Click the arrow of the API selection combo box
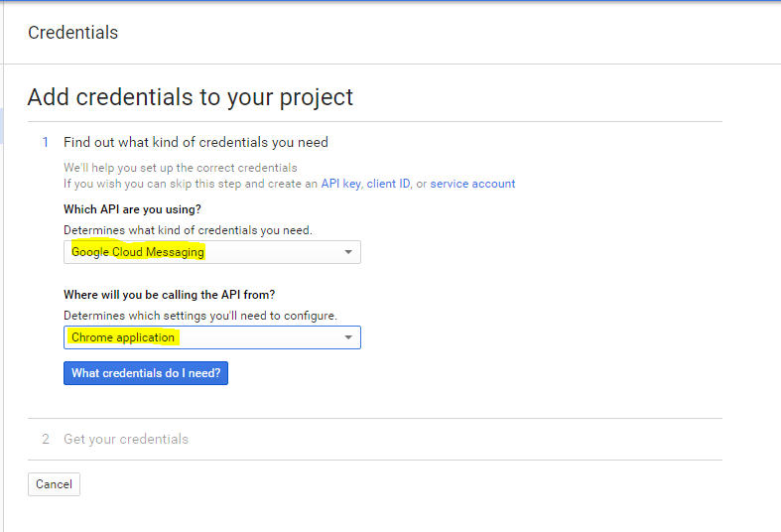Image resolution: width=781 pixels, height=532 pixels. point(348,252)
